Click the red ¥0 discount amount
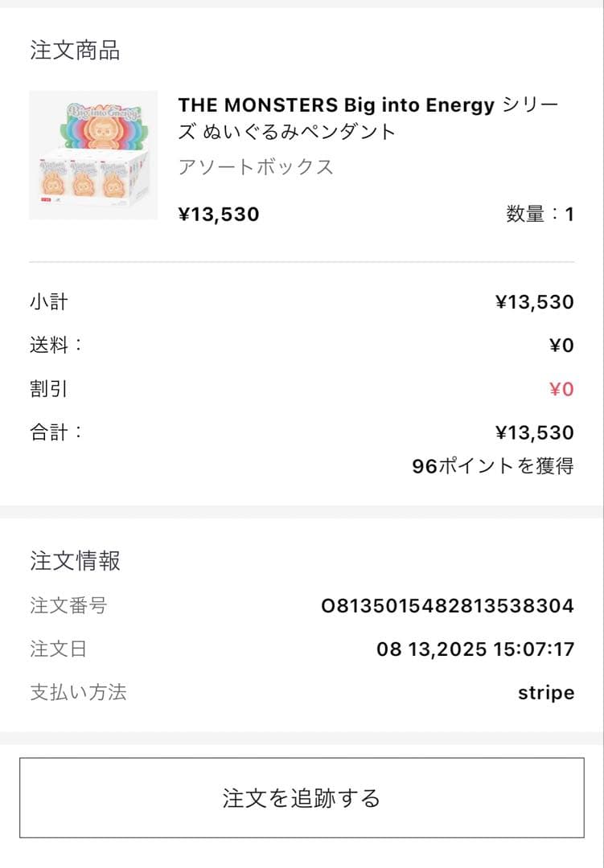604x868 pixels. pos(561,389)
